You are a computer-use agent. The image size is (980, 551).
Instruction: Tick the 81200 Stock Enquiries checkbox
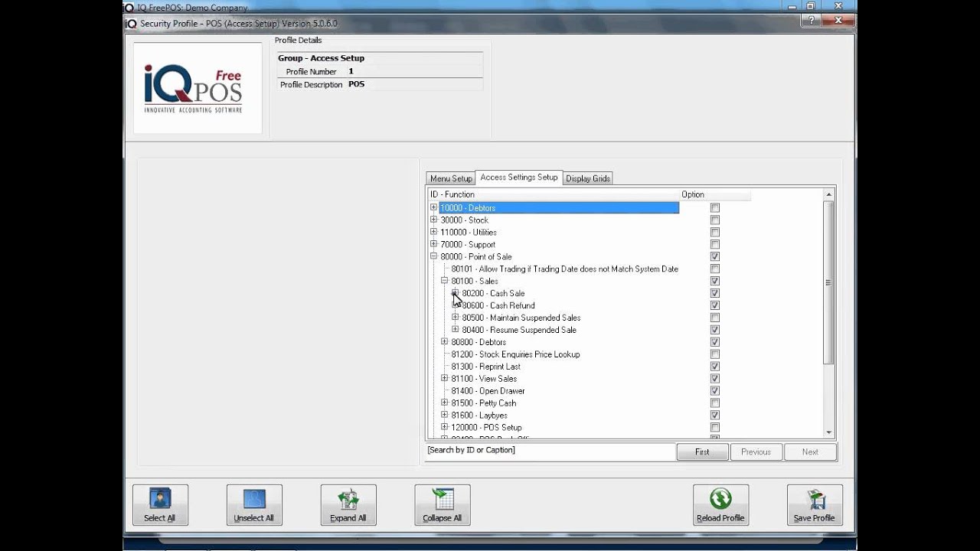[x=715, y=355]
